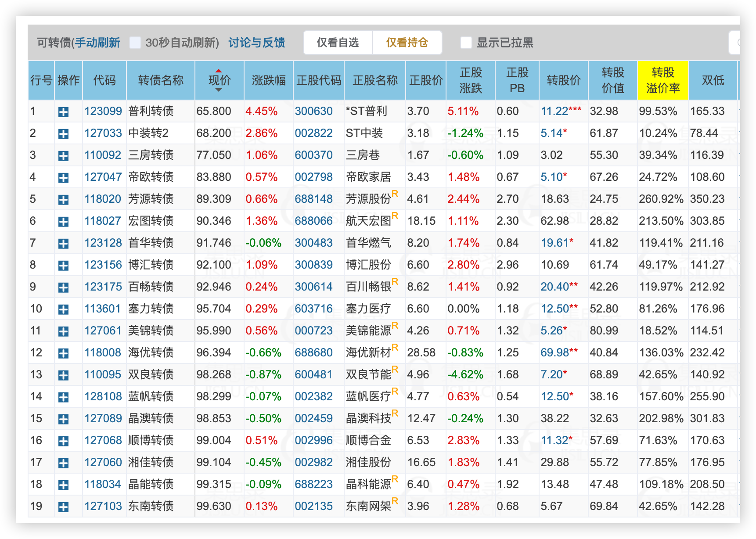Enable the 30秒自动刷新 checkbox
Screen dimensions: 756x539
[x=135, y=43]
